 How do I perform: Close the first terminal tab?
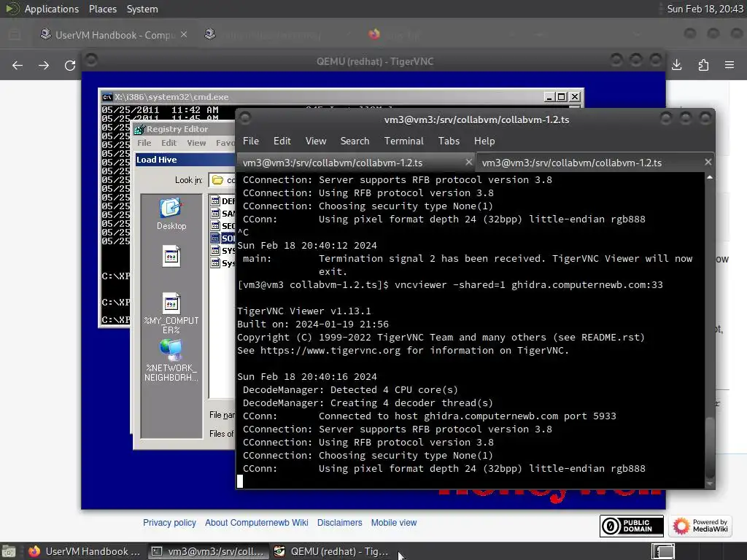pos(469,163)
